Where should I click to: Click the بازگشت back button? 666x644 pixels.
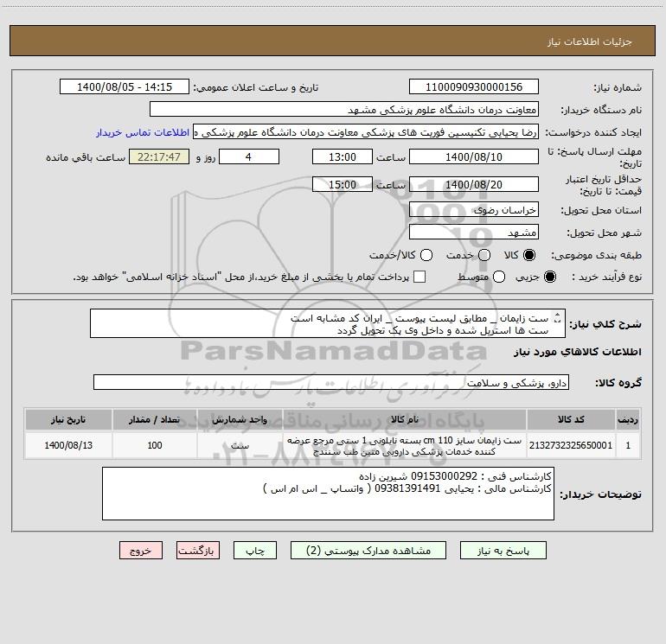click(198, 551)
